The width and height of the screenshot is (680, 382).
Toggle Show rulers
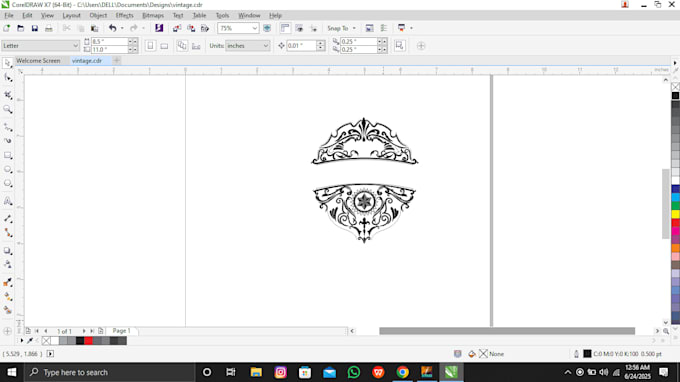[285, 28]
